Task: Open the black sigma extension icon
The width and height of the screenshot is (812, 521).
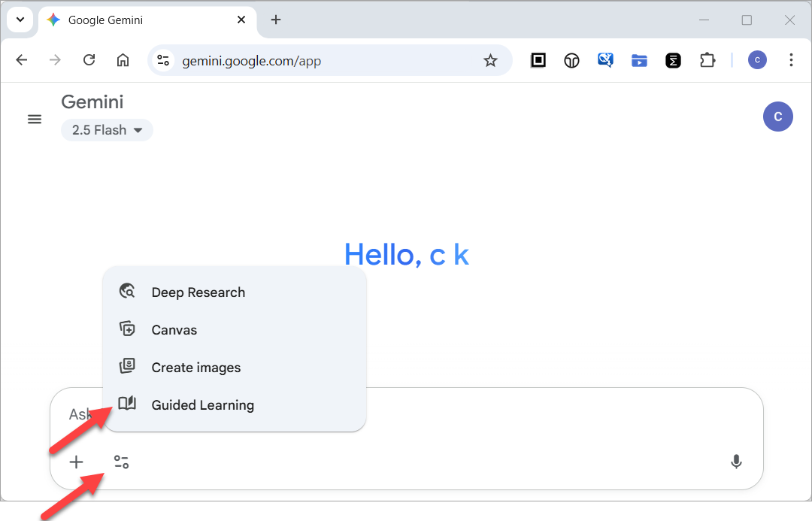Action: coord(673,61)
